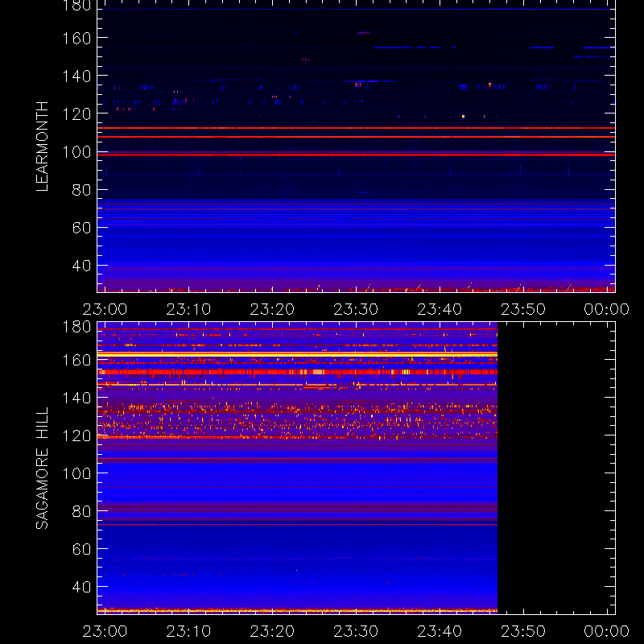Select the 40 label on the Sagamore Hill axis
Screen dimensions: 644x644
pos(81,587)
